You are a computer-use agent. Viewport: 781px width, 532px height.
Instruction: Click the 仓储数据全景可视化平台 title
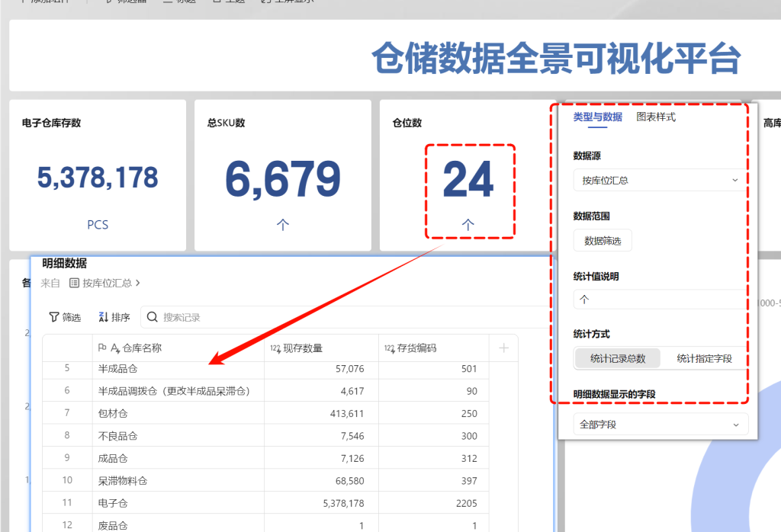[556, 58]
